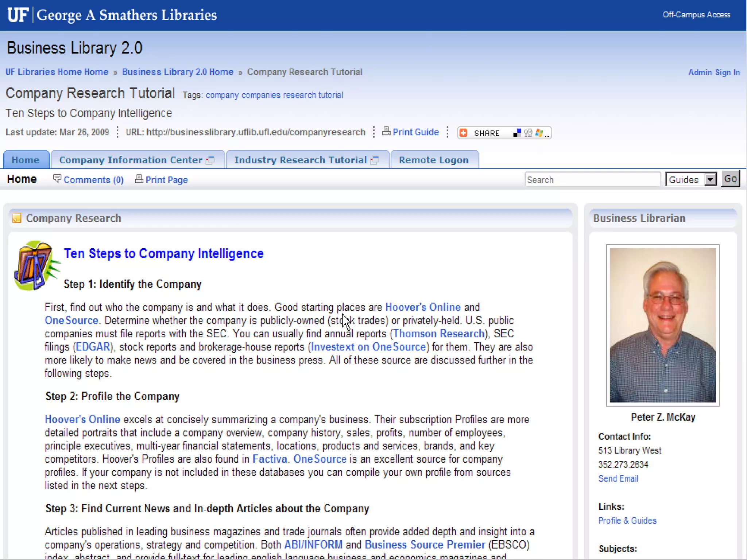This screenshot has width=747, height=560.
Task: Click the Windows Live icon in Share bar
Action: (x=539, y=133)
